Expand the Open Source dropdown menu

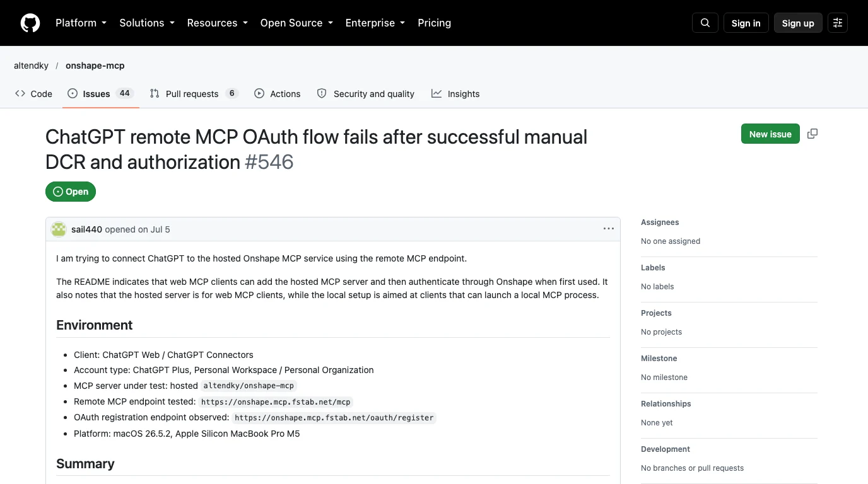click(296, 23)
